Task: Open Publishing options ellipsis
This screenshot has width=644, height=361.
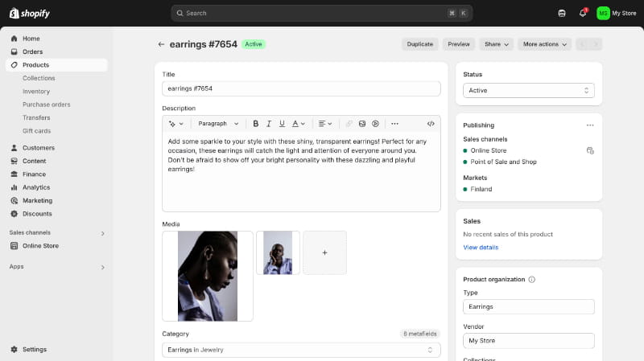Action: tap(590, 125)
